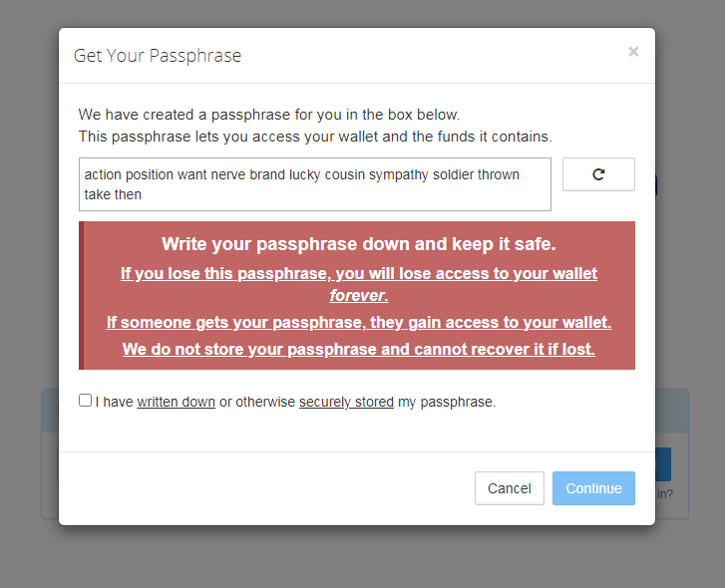725x588 pixels.
Task: Click the blue button partially hidden behind the dialog
Action: click(663, 464)
